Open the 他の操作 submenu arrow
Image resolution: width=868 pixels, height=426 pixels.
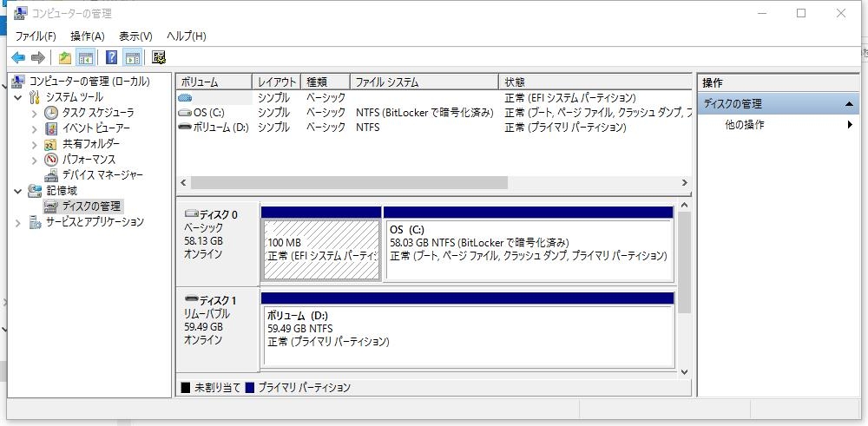pos(850,125)
